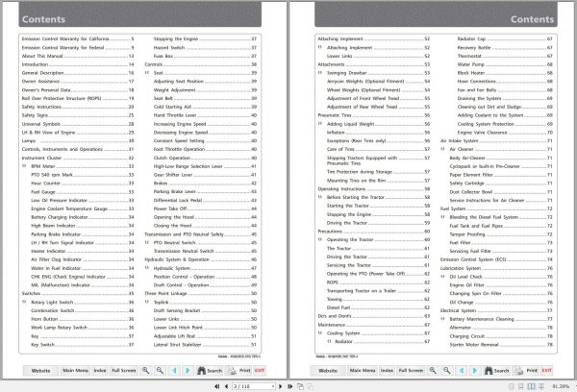The width and height of the screenshot is (577, 392).
Task: Click blue next arrow on right page toolbar
Action: click(x=475, y=370)
